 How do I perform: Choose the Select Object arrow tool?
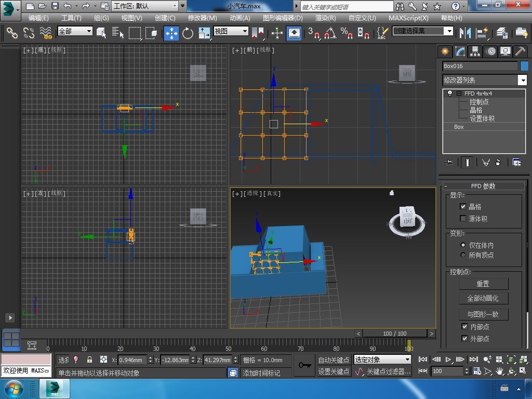coord(101,33)
